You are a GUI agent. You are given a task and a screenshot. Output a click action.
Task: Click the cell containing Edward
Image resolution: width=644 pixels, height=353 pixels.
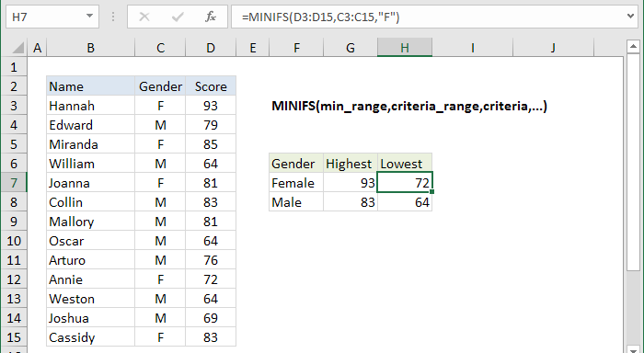[91, 125]
